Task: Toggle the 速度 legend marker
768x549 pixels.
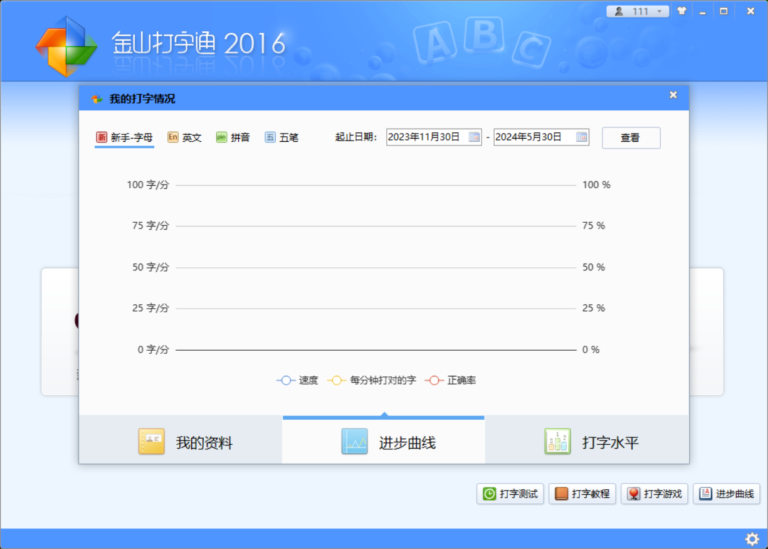Action: click(286, 380)
